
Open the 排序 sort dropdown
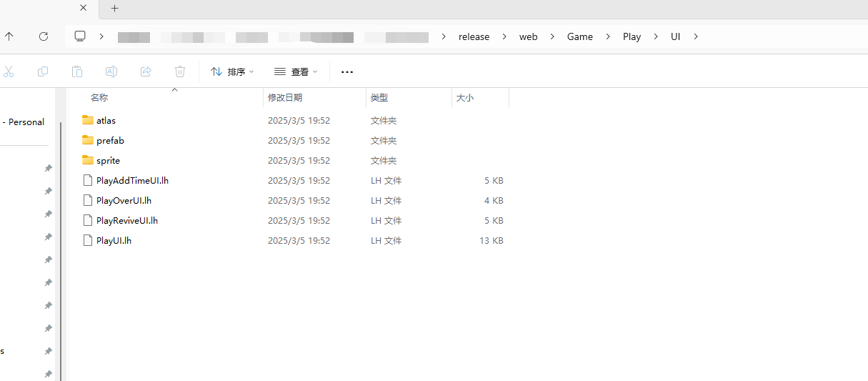pos(232,71)
